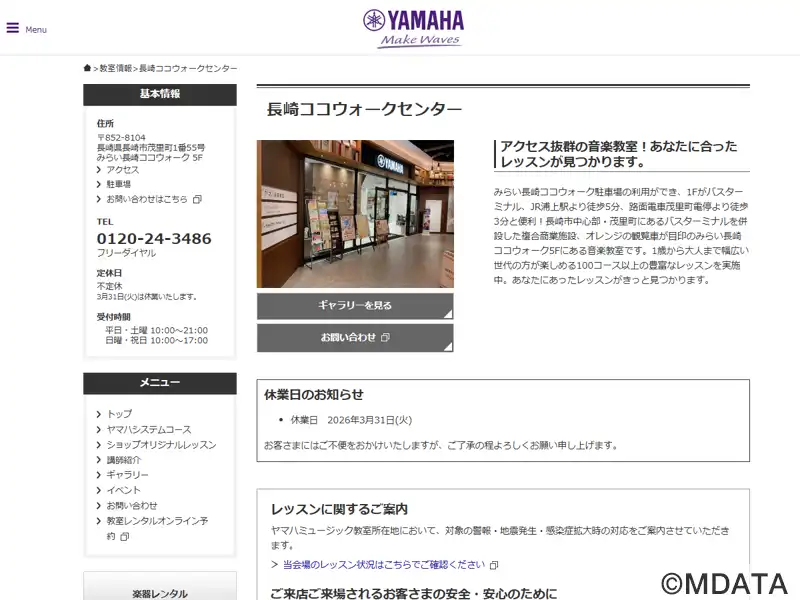Screen dimensions: 800x600
Task: Open 教室レンタルオンライン予約 menu link
Action: (x=157, y=528)
